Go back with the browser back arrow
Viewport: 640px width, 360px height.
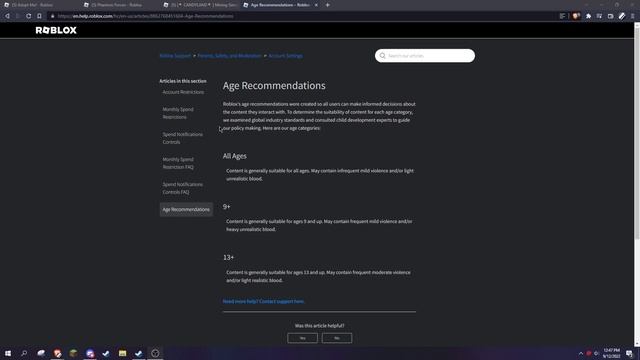coord(7,16)
